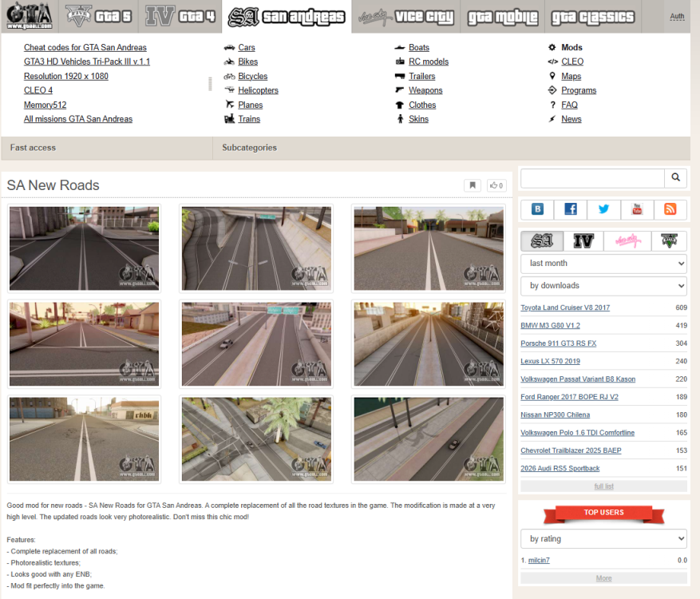Open Toyota Land Cruiser V8 2017 link

(565, 307)
